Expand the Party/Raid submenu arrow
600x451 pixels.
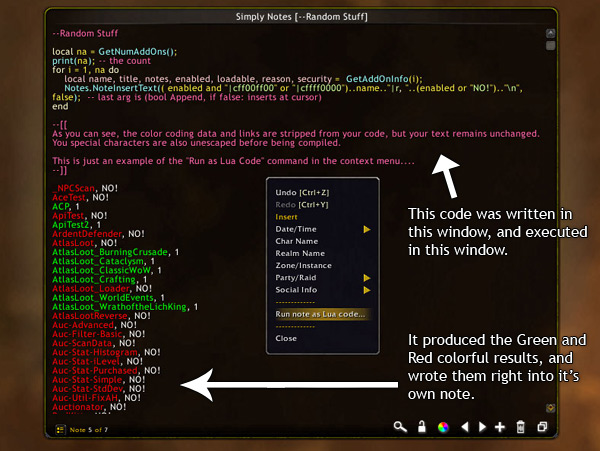[367, 278]
